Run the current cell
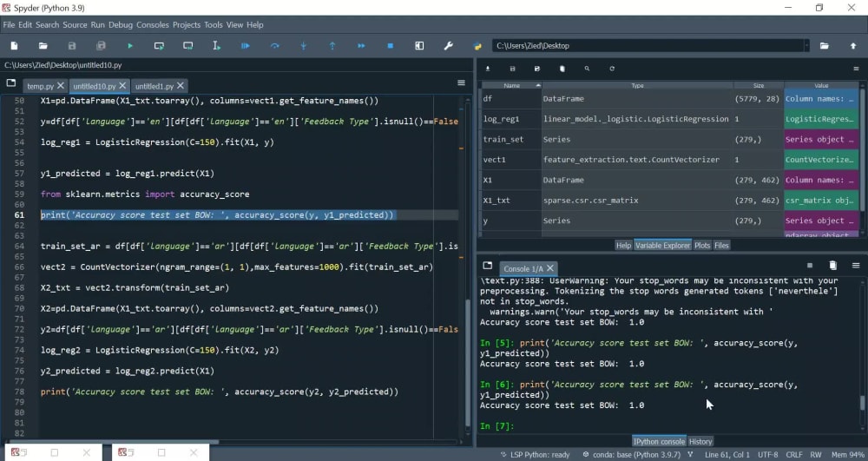 (x=159, y=46)
